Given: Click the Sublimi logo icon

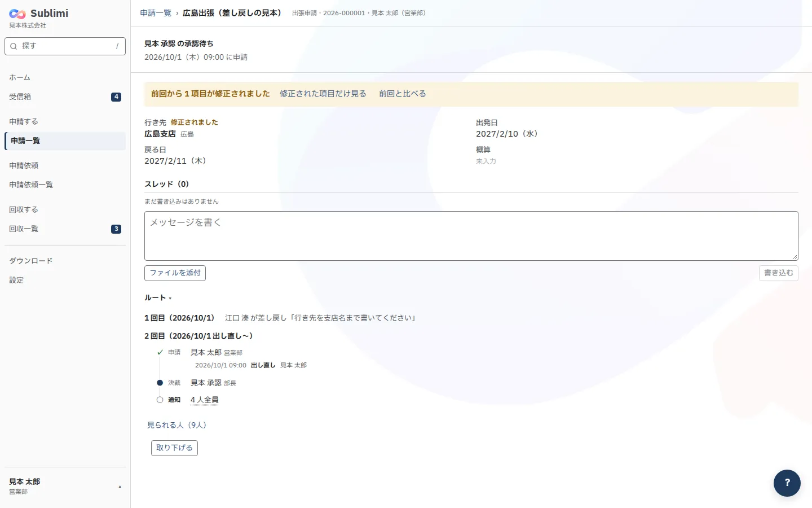Looking at the screenshot, I should 17,14.
